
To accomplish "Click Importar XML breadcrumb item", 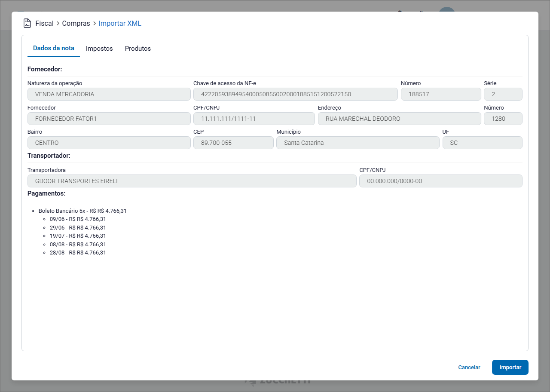I will coord(120,23).
